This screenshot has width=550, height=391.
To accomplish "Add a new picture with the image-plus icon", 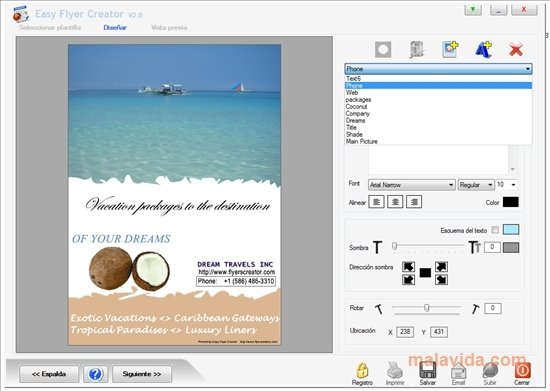I will click(450, 49).
